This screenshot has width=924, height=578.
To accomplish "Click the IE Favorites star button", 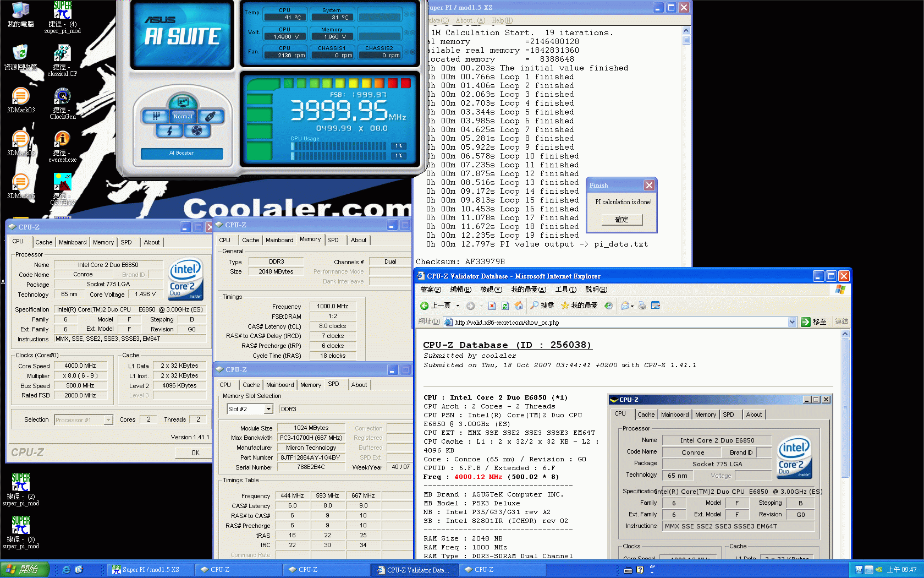I will click(579, 306).
